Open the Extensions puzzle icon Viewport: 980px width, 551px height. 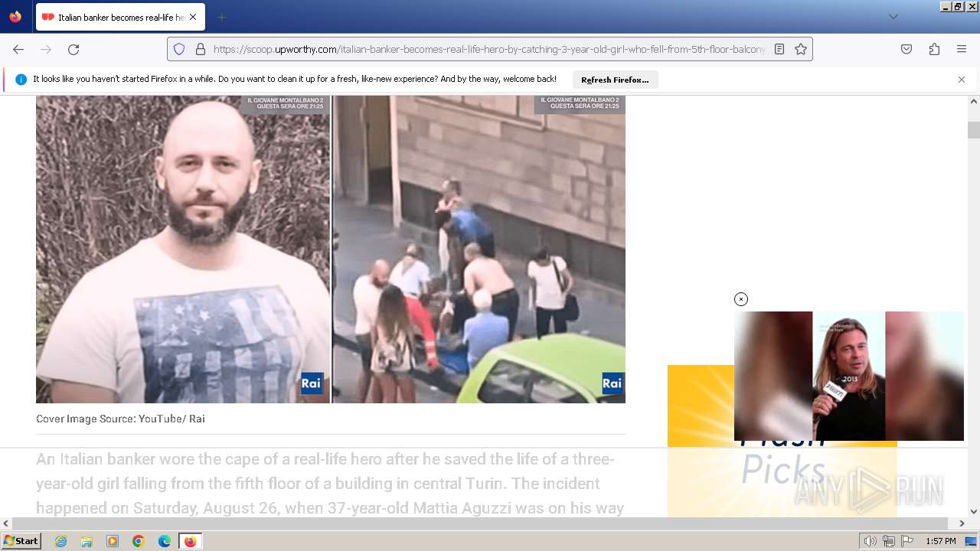click(934, 49)
